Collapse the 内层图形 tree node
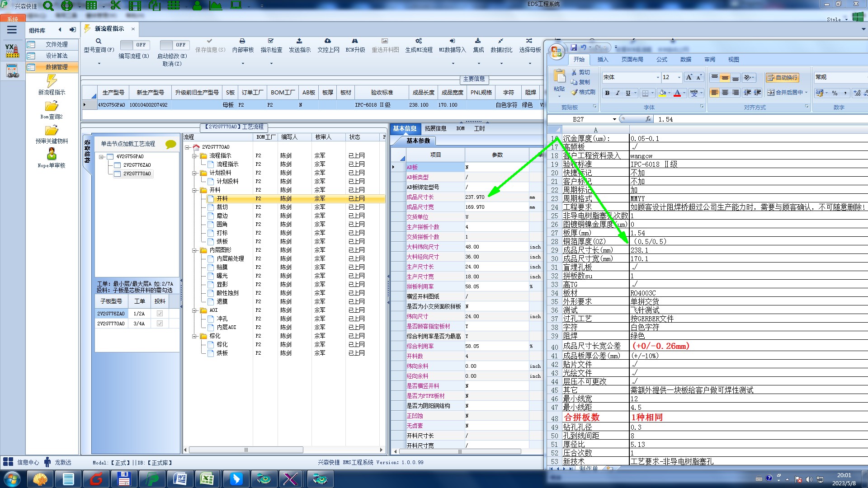The width and height of the screenshot is (868, 488). pos(194,250)
